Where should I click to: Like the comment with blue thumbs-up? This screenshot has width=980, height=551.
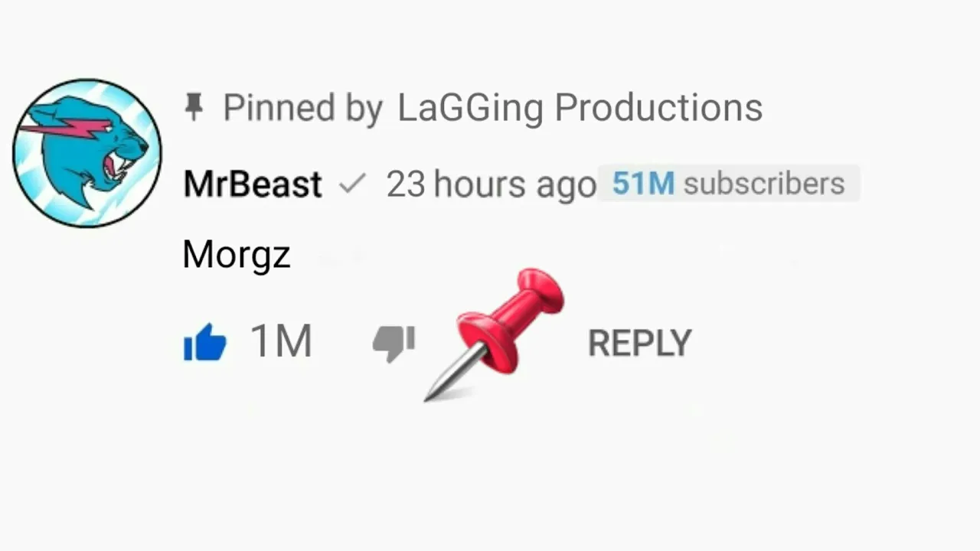click(205, 342)
